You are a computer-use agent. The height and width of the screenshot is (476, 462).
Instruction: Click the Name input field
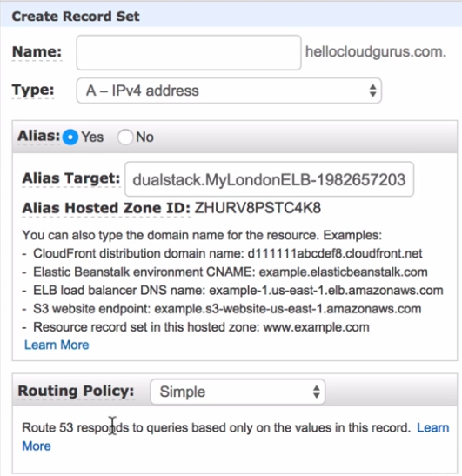[x=189, y=52]
